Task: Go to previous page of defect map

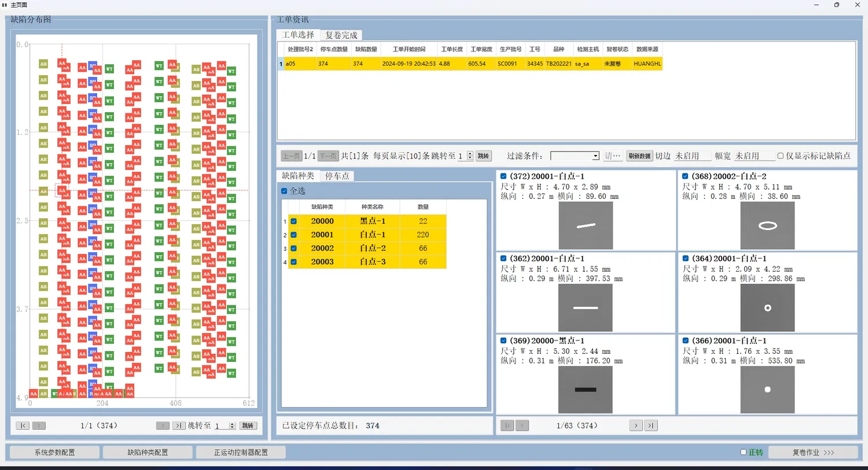Action: tap(39, 425)
